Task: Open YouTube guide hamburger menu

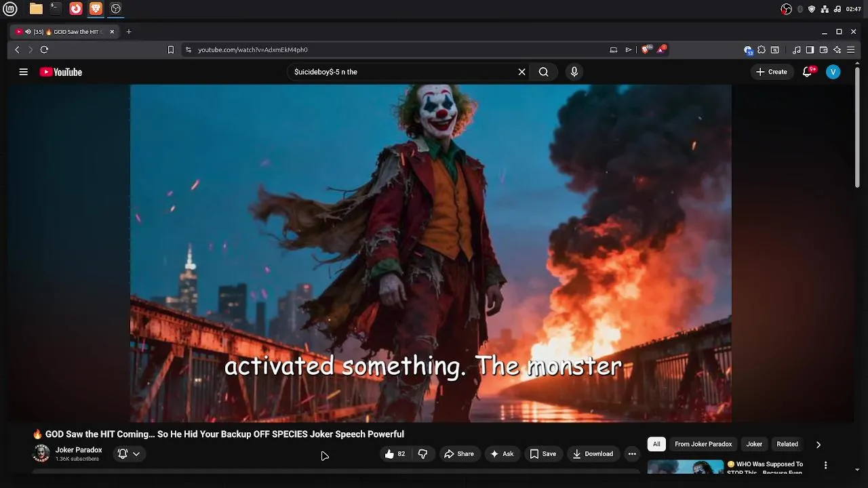Action: tap(23, 72)
